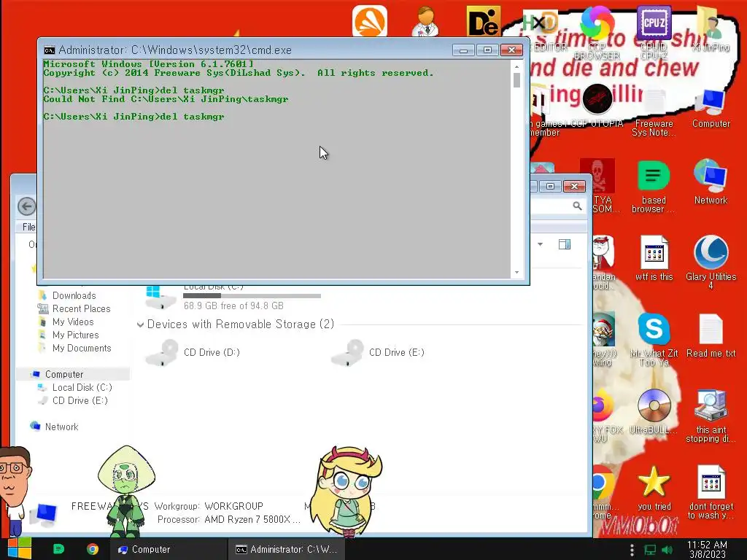The image size is (747, 560).
Task: Toggle the Explorer preview pane button
Action: (565, 244)
